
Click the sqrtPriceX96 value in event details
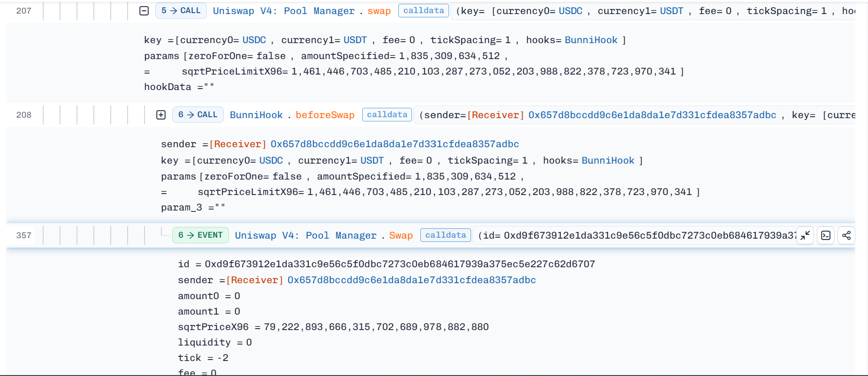click(376, 327)
